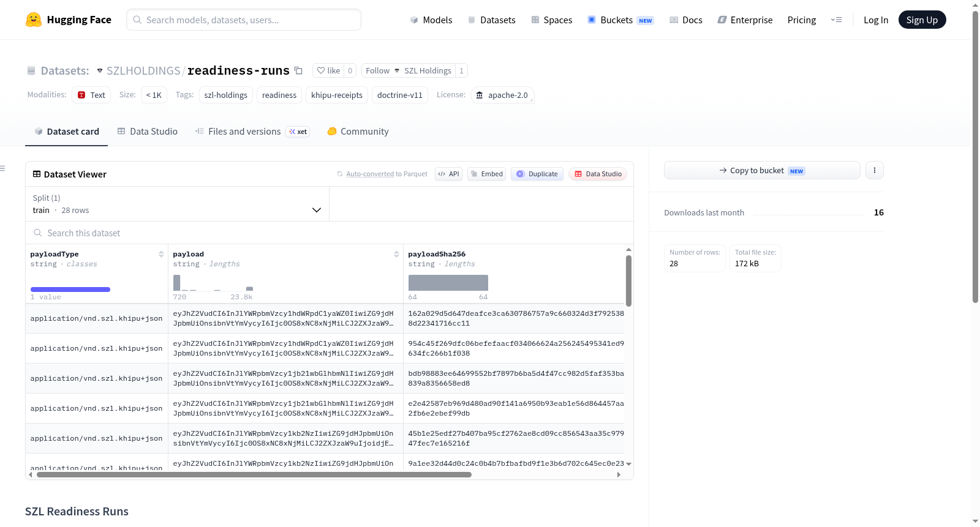Viewport: 980px width, 527px height.
Task: Open the Models page
Action: point(431,20)
